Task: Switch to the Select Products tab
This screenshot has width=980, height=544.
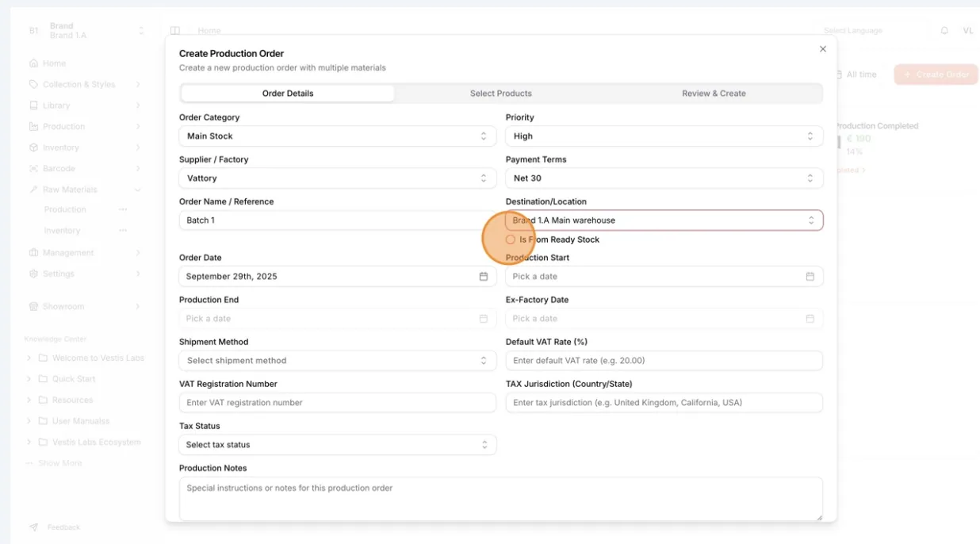Action: coord(501,94)
